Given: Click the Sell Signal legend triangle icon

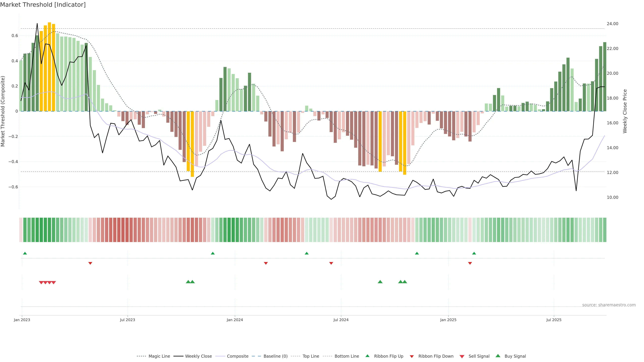Looking at the screenshot, I should click(462, 356).
